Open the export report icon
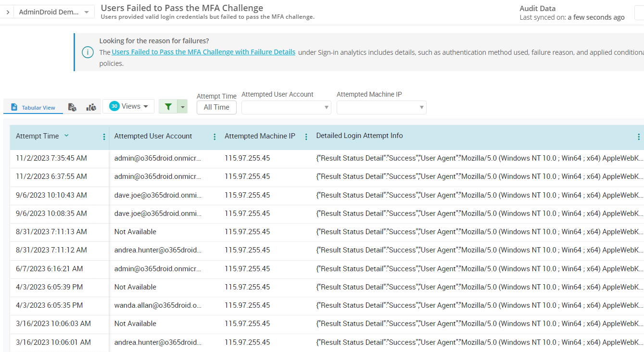Screen dimensions: 644x352 click(72, 106)
